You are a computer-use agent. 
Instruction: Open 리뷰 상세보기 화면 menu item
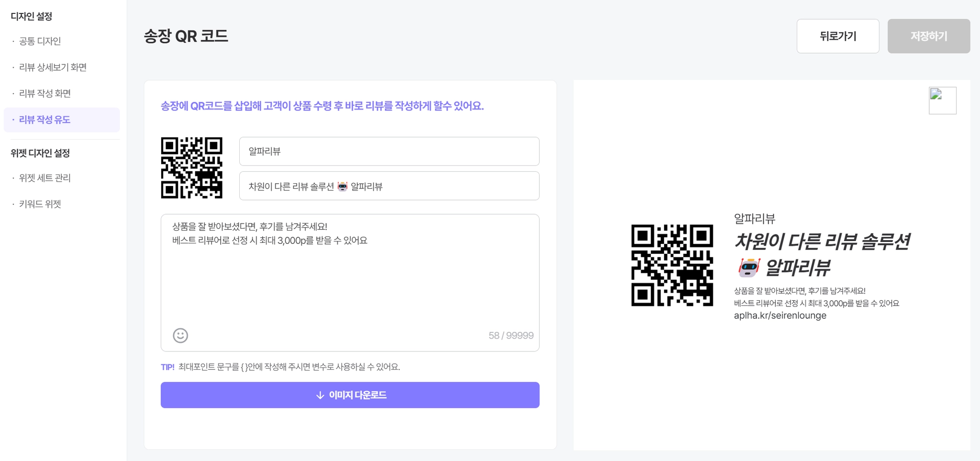pyautogui.click(x=53, y=67)
